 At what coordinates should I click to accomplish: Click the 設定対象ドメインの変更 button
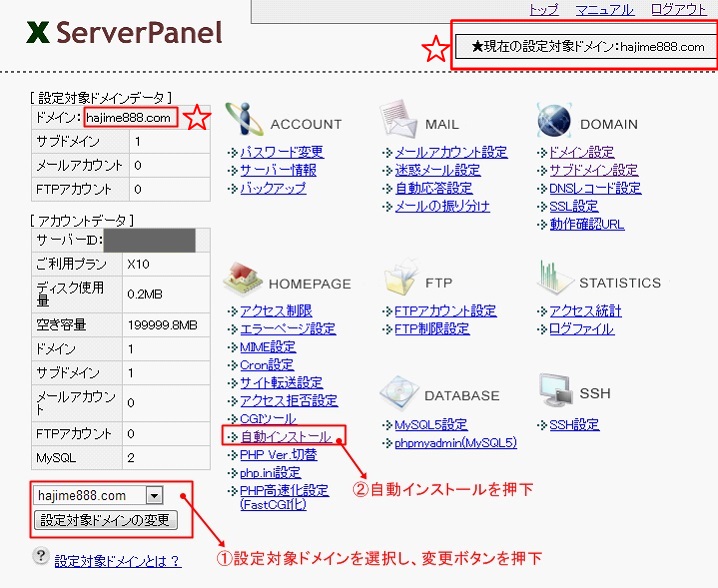pyautogui.click(x=105, y=520)
